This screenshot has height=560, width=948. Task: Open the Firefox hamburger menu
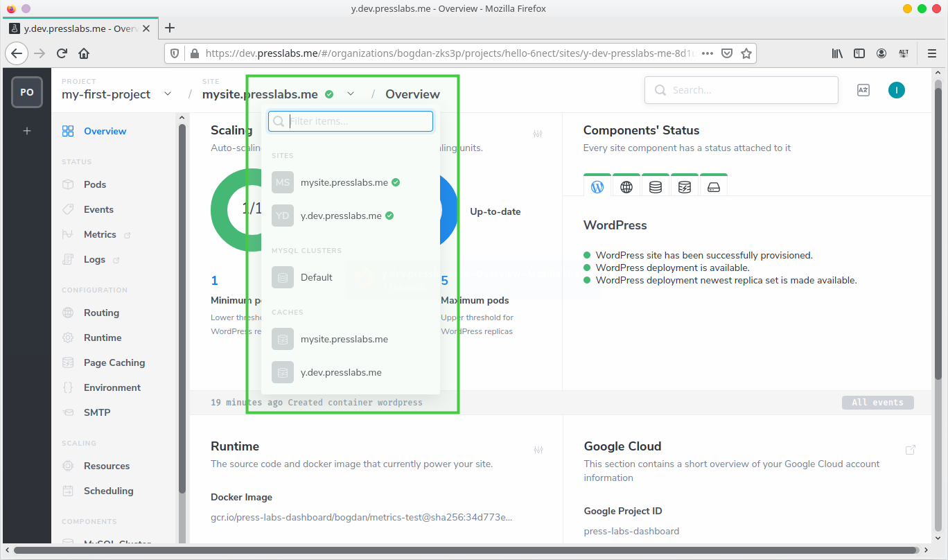(x=932, y=53)
